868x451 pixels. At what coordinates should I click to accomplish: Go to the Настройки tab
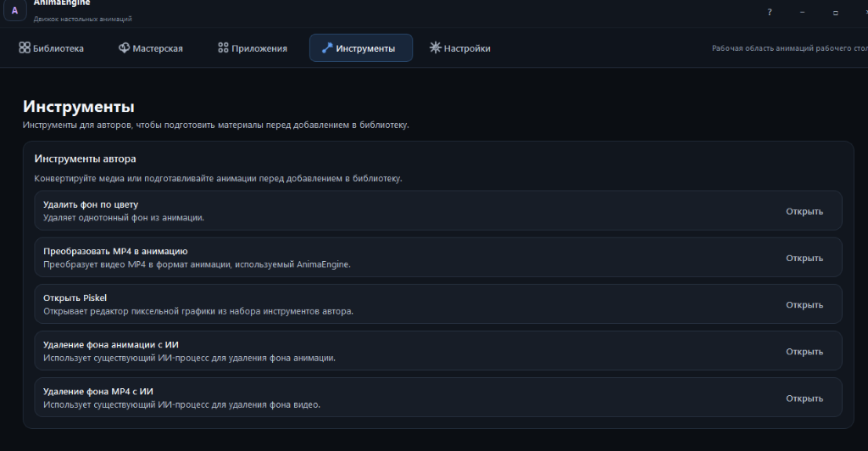point(460,48)
